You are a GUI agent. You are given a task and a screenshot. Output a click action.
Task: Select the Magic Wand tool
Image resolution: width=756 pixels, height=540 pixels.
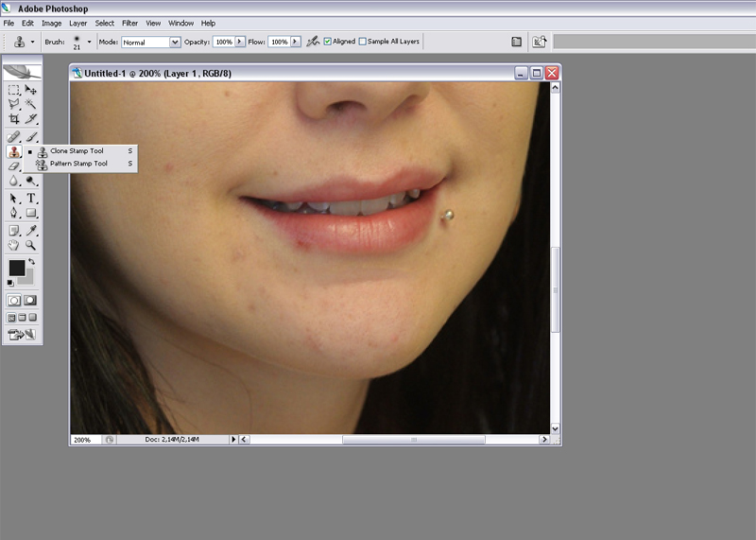coord(31,104)
